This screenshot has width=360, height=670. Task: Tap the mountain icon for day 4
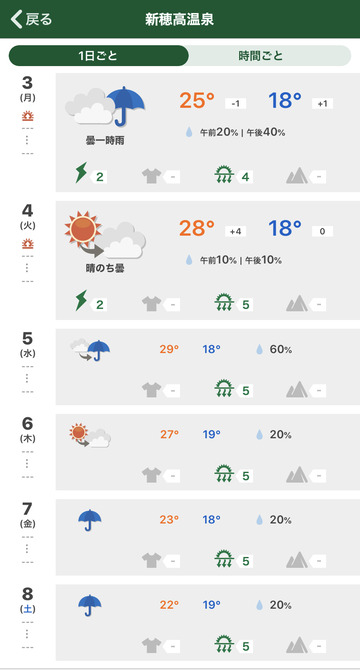click(x=297, y=303)
